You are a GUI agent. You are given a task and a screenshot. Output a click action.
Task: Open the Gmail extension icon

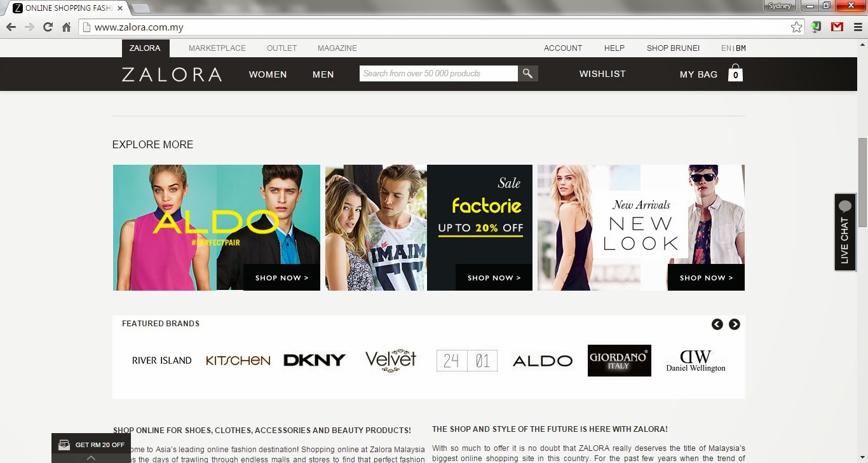tap(837, 27)
